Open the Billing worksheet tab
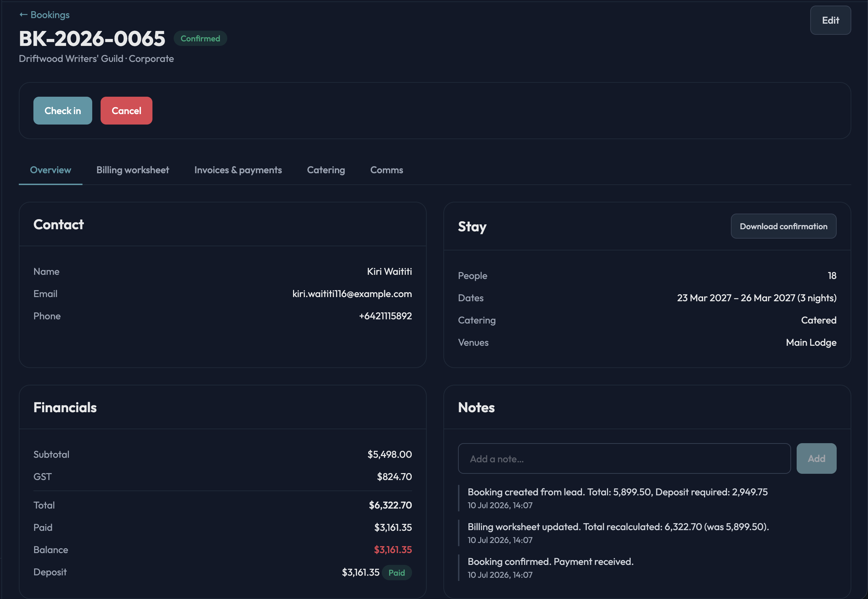 point(133,170)
